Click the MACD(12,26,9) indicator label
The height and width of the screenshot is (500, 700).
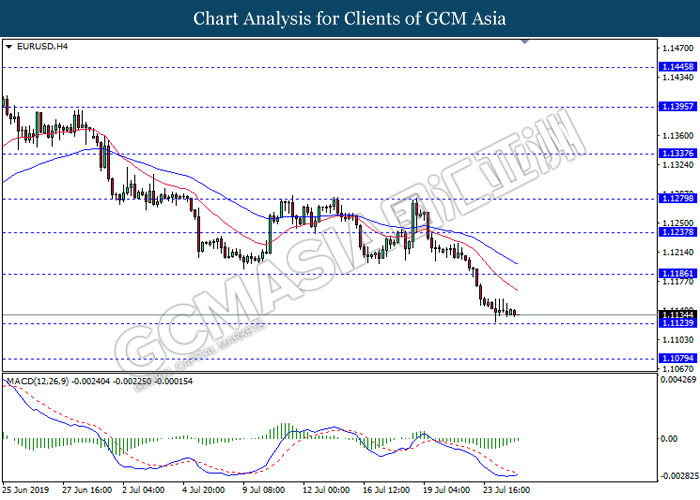click(x=38, y=381)
